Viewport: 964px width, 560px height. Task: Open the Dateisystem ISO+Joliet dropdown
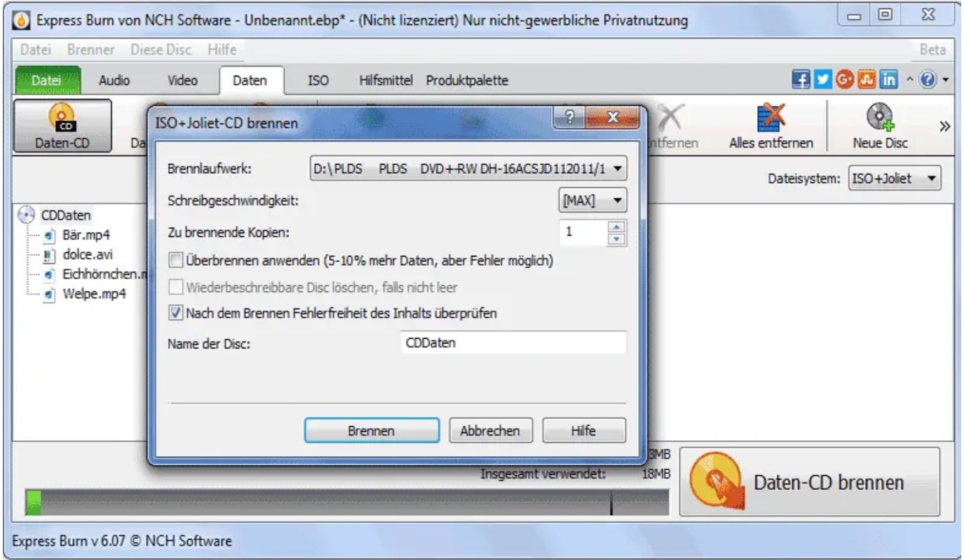tap(894, 179)
